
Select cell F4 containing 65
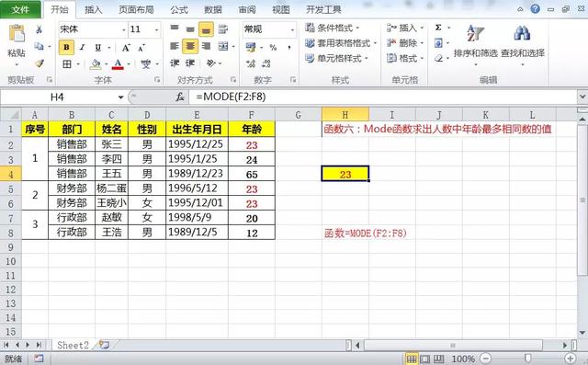click(x=252, y=174)
